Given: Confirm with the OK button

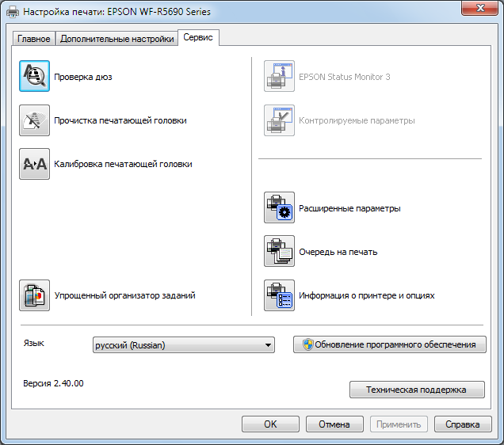Looking at the screenshot, I should pyautogui.click(x=270, y=424).
